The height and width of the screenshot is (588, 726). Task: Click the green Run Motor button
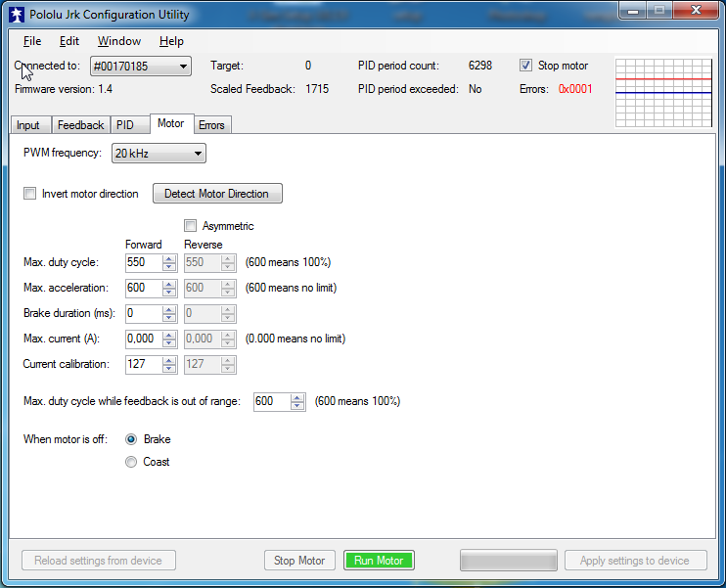coord(379,561)
